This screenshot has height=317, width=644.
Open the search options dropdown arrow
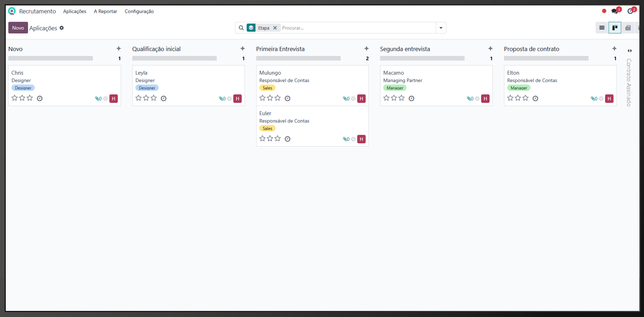(441, 28)
